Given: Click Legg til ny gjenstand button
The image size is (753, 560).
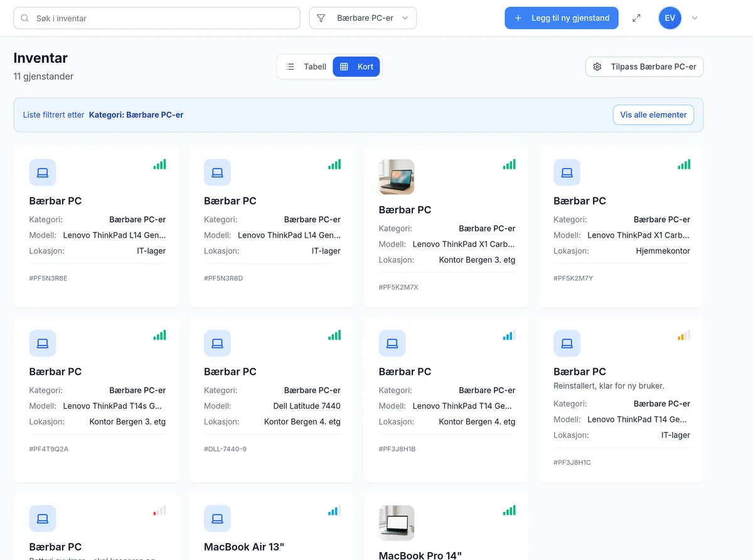Looking at the screenshot, I should coord(562,18).
